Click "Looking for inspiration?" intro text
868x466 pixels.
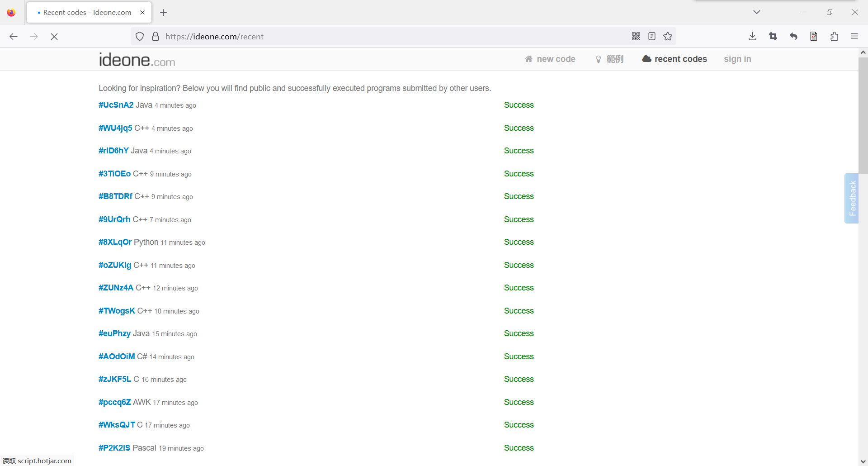139,88
